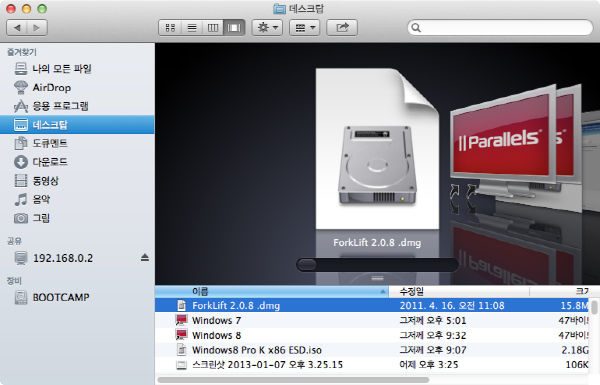
Task: Open the item arrangement dropdown
Action: (305, 28)
